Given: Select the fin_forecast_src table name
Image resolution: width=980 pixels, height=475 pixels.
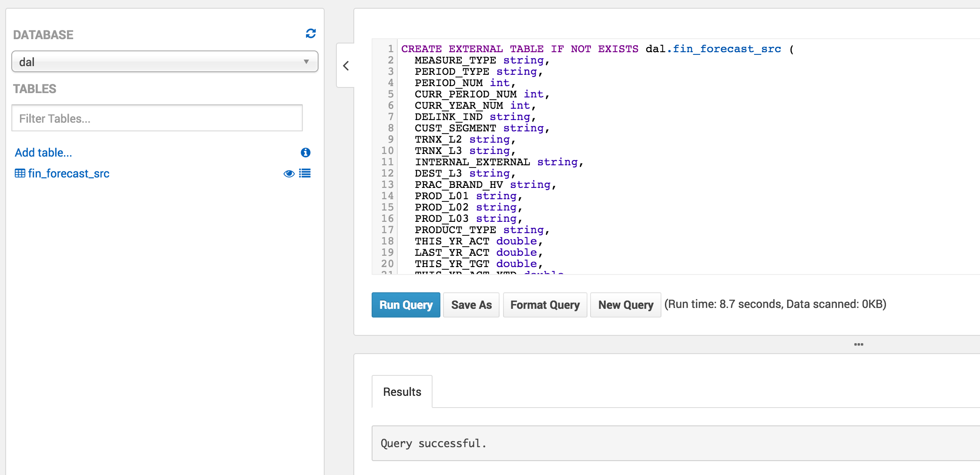Looking at the screenshot, I should [x=69, y=174].
